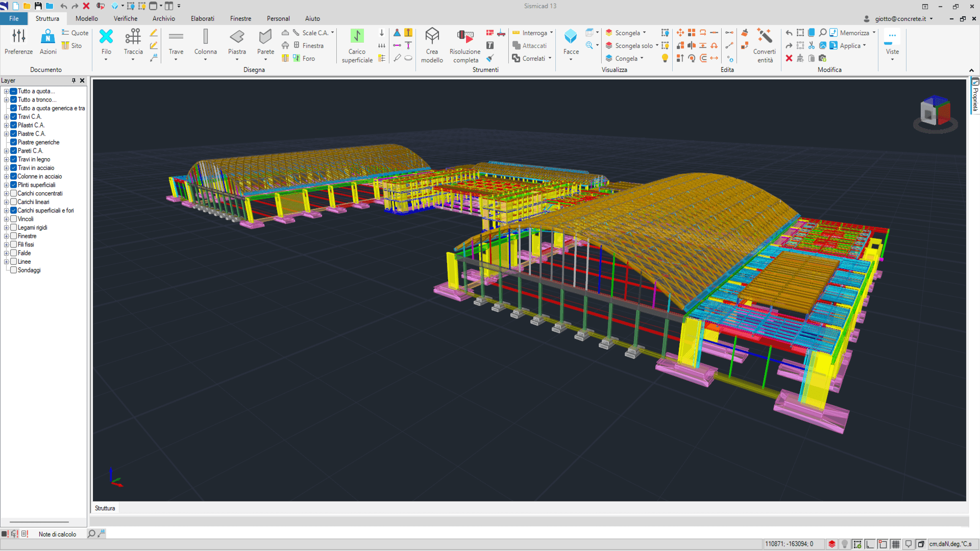Expand the Tutto a quota tree node
This screenshot has width=980, height=551.
tap(6, 91)
